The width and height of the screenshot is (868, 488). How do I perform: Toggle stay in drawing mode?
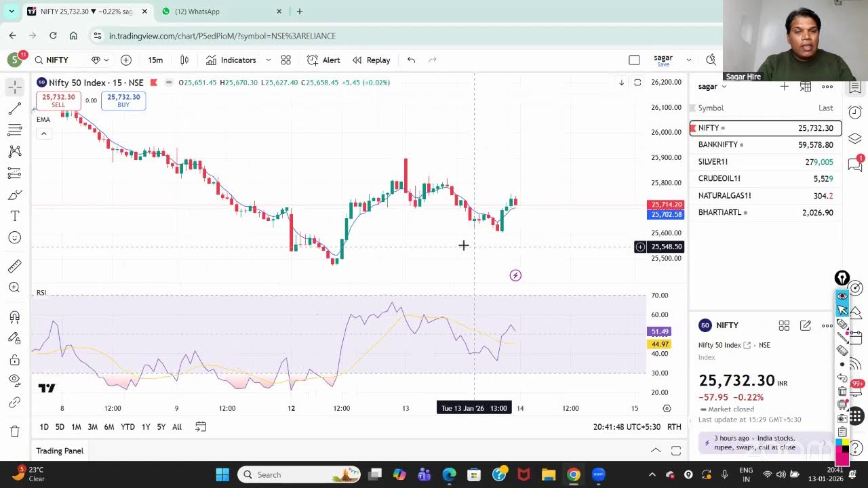pos(14,338)
